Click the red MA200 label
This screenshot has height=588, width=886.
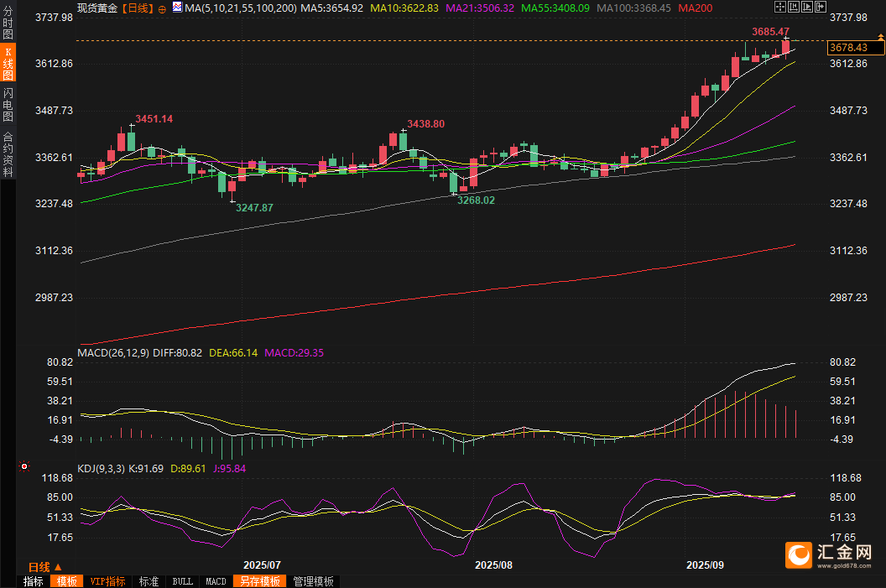point(695,8)
